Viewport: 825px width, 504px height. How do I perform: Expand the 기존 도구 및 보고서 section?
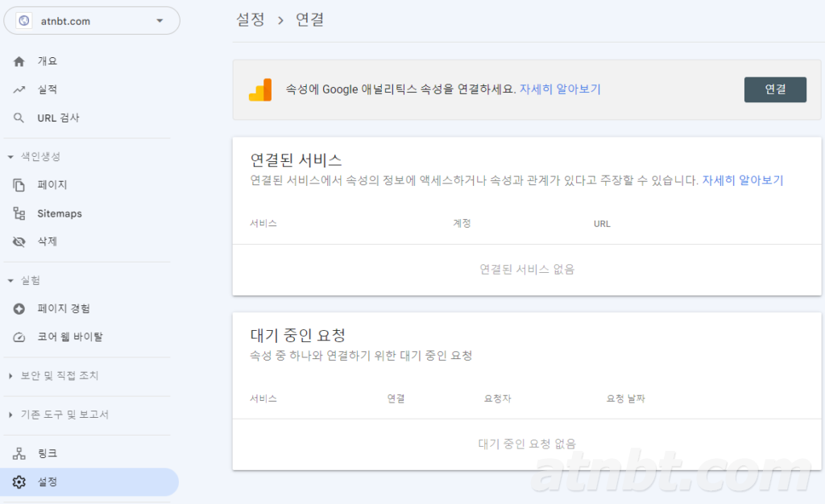click(x=58, y=414)
